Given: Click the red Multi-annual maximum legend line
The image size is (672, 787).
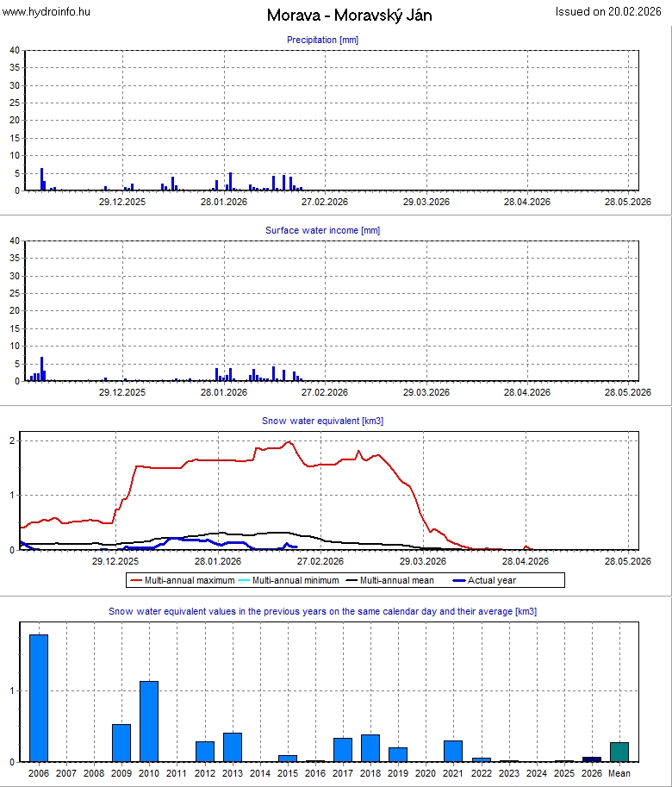Looking at the screenshot, I should point(136,581).
